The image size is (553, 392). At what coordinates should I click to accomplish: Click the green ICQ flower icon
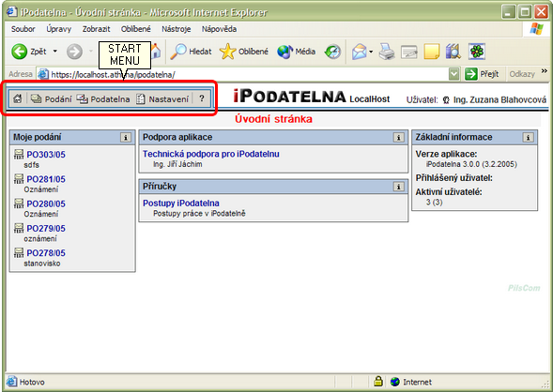[477, 52]
